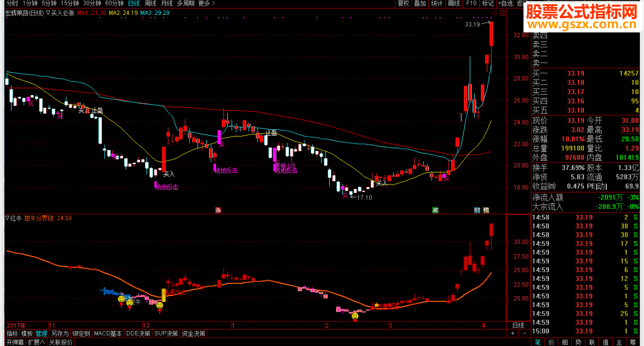Image resolution: width=644 pixels, height=346 pixels.
Task: Click the 17.10 low price label on chart
Action: pyautogui.click(x=364, y=198)
